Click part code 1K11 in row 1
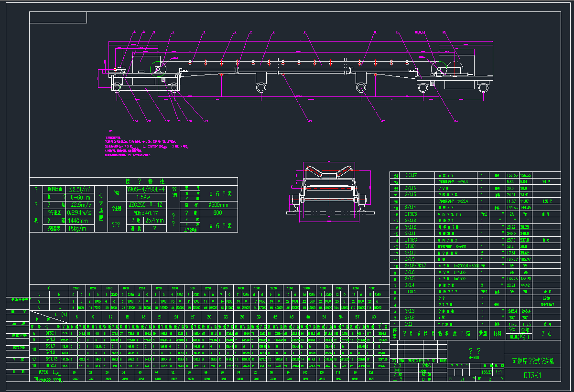574x392 pixels. click(x=409, y=324)
